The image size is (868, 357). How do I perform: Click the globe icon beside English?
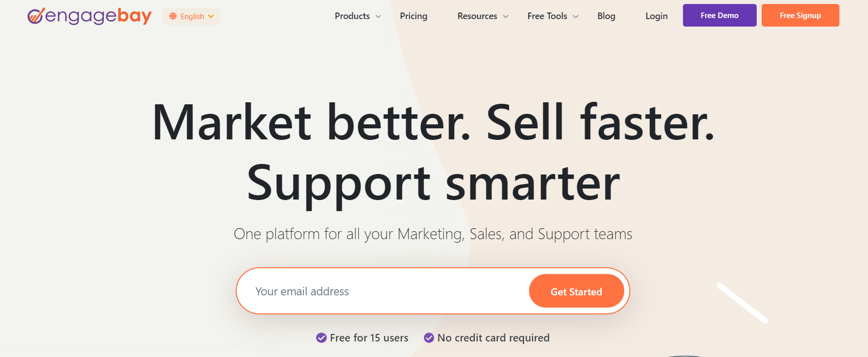pos(173,17)
